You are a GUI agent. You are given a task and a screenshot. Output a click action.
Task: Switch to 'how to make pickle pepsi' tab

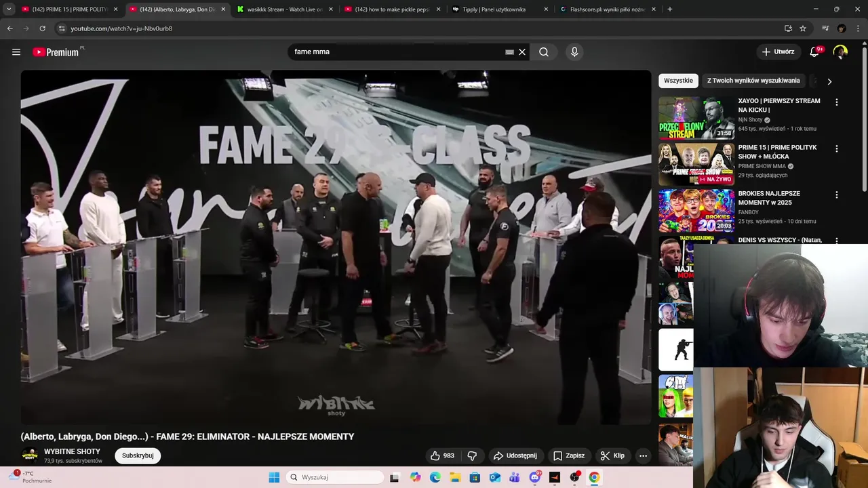pyautogui.click(x=391, y=9)
